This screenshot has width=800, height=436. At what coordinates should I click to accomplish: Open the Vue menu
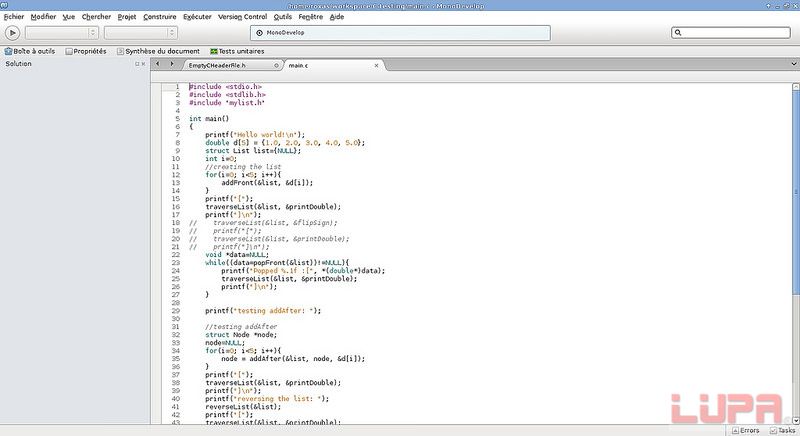69,17
